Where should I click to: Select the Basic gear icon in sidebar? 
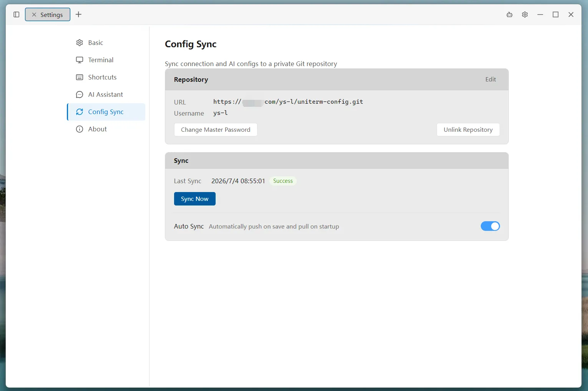point(80,43)
